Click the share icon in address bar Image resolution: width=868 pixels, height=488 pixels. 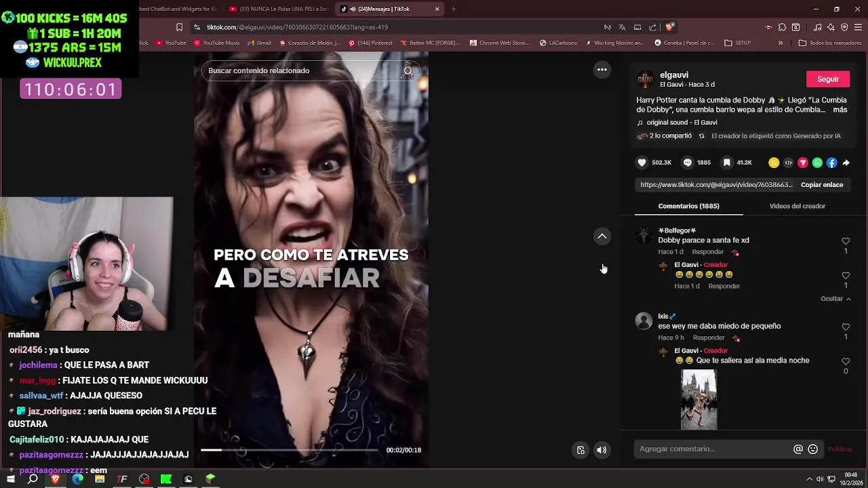click(x=652, y=27)
